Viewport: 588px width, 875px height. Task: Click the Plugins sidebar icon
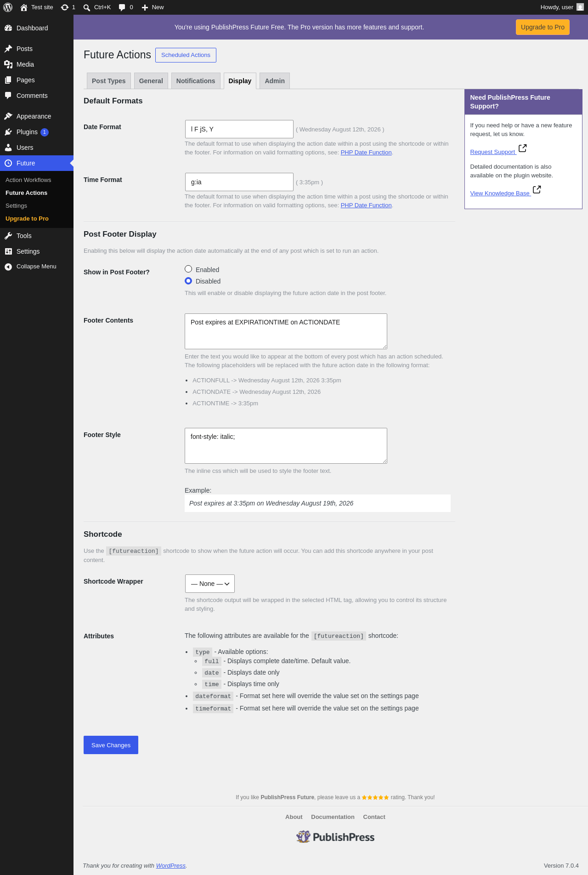click(8, 132)
